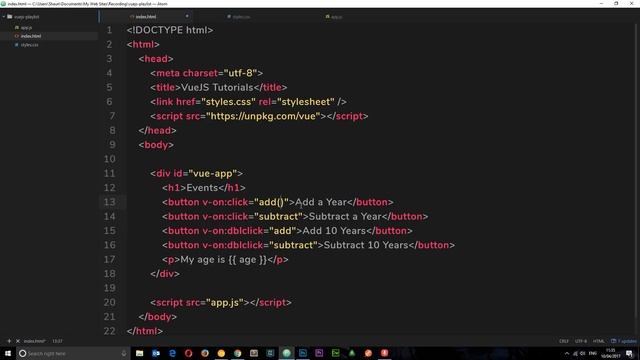The width and height of the screenshot is (640, 360).
Task: Open the UTF-8 encoding selector
Action: [581, 341]
